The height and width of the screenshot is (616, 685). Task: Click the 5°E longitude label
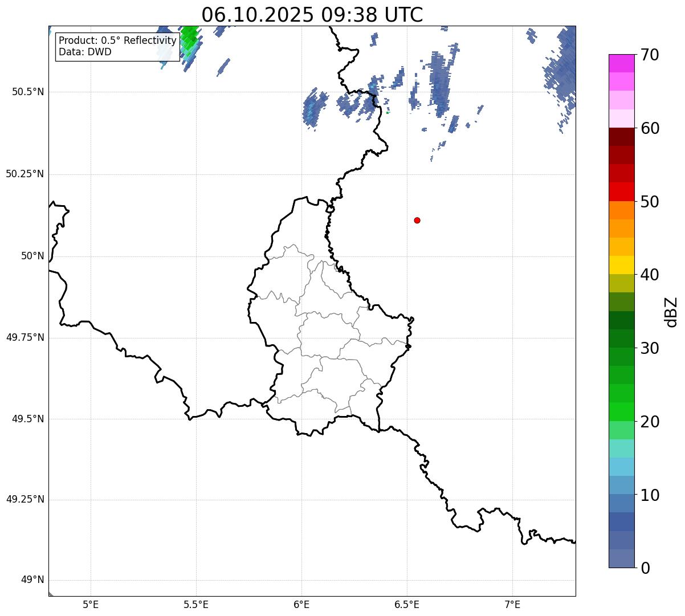[x=91, y=604]
